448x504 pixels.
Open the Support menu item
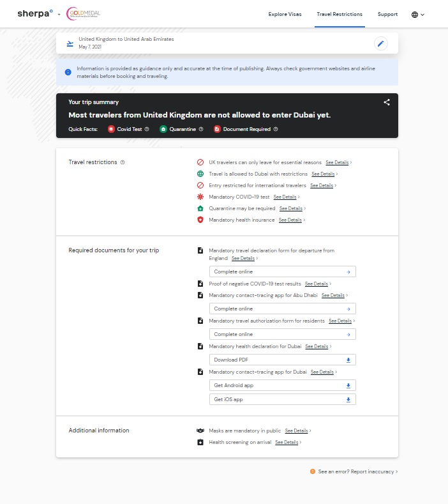tap(387, 14)
